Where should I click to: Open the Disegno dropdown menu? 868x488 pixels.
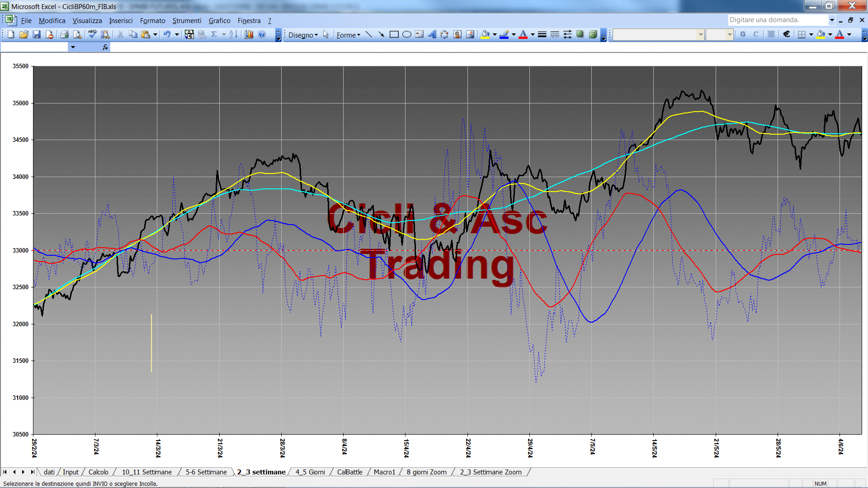[x=303, y=35]
